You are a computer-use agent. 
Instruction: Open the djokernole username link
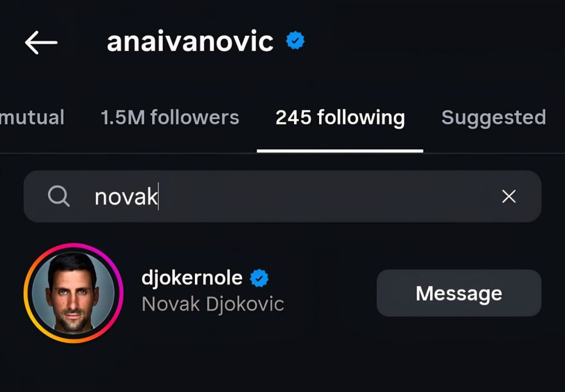click(192, 278)
